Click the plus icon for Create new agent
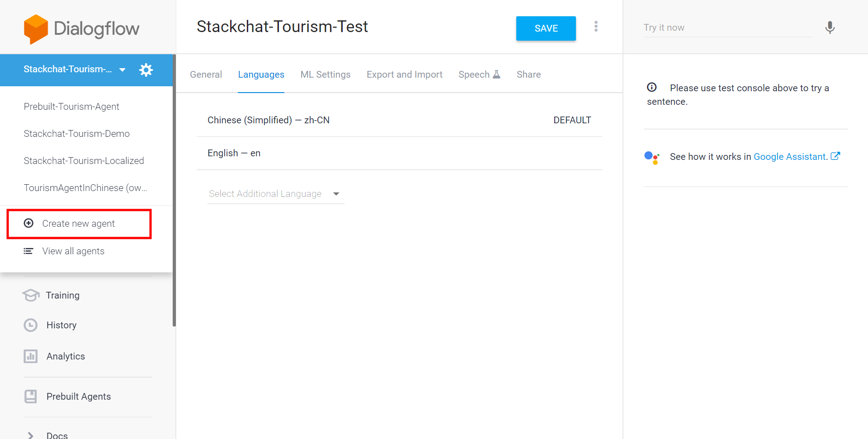The image size is (868, 439). tap(28, 223)
